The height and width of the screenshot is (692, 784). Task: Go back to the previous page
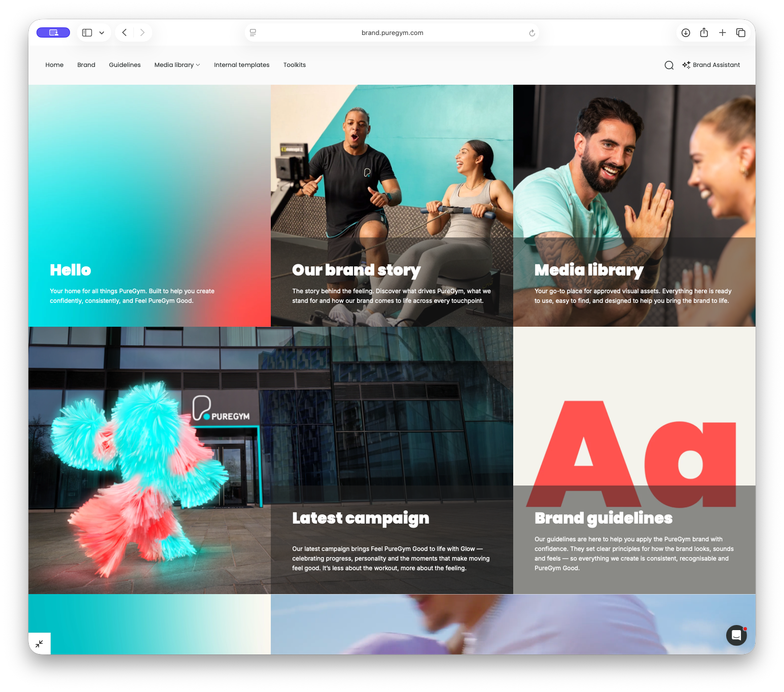(124, 33)
